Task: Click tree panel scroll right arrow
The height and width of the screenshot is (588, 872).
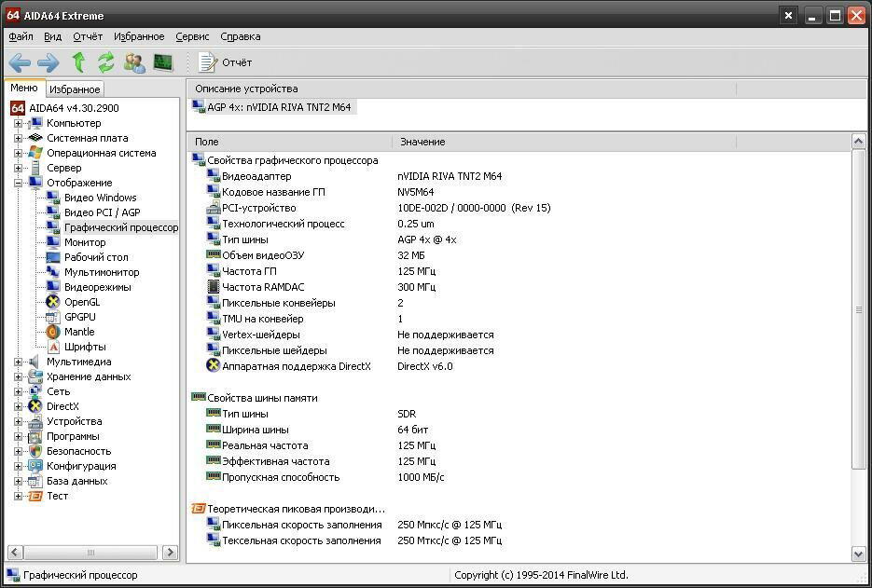Action: pos(170,553)
